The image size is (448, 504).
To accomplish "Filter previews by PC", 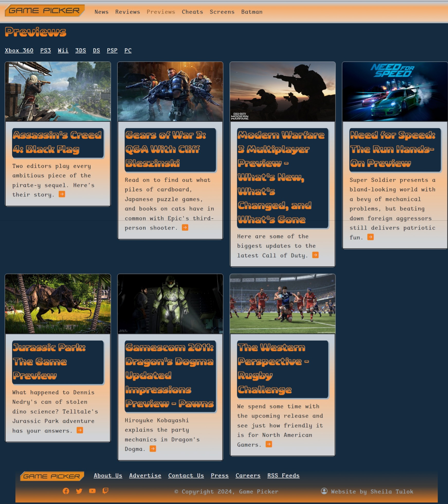I will 128,50.
